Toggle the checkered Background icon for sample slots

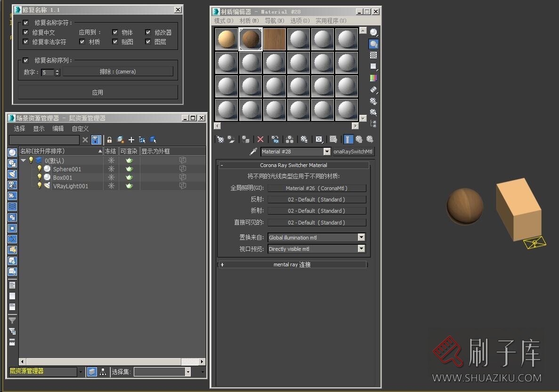coord(373,56)
